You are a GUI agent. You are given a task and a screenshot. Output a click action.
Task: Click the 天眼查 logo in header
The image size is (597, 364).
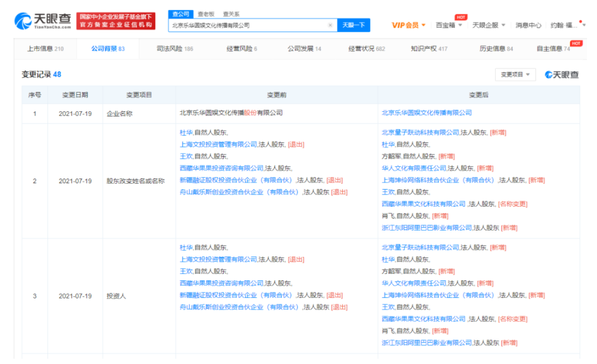pyautogui.click(x=42, y=21)
